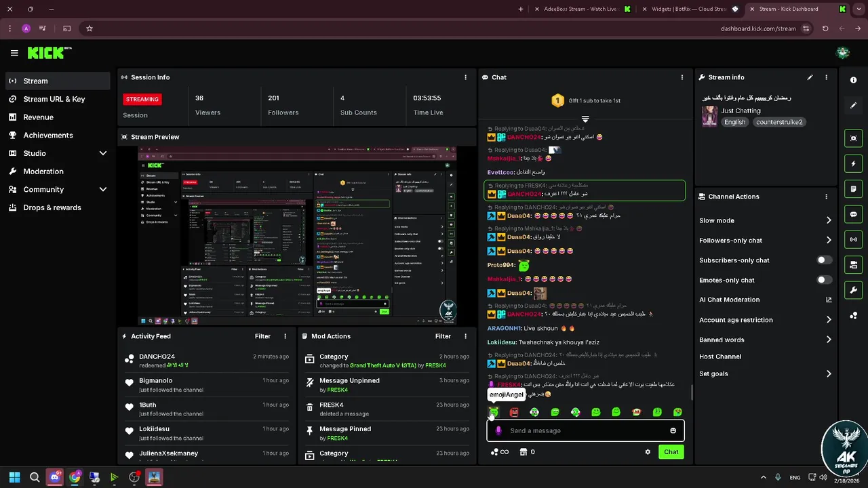Open the hamburger menu beside Kick logo
Image resolution: width=868 pixels, height=488 pixels.
(14, 53)
